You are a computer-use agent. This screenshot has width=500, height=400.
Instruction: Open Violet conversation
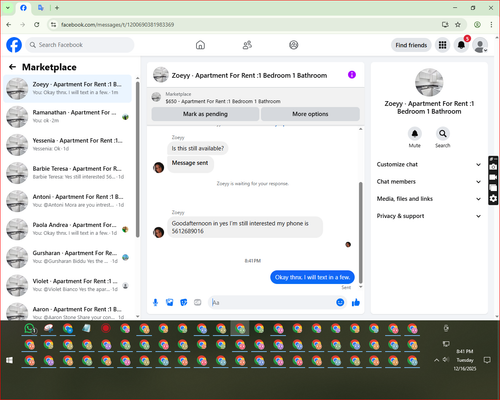[x=68, y=285]
